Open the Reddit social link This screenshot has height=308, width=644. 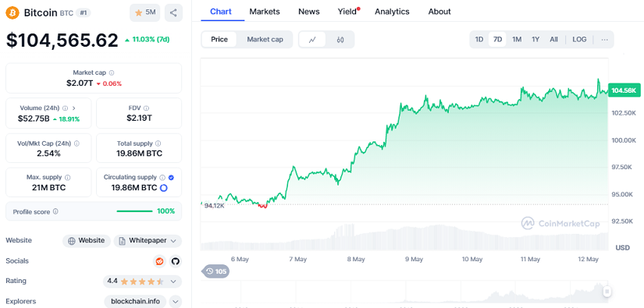(x=159, y=261)
